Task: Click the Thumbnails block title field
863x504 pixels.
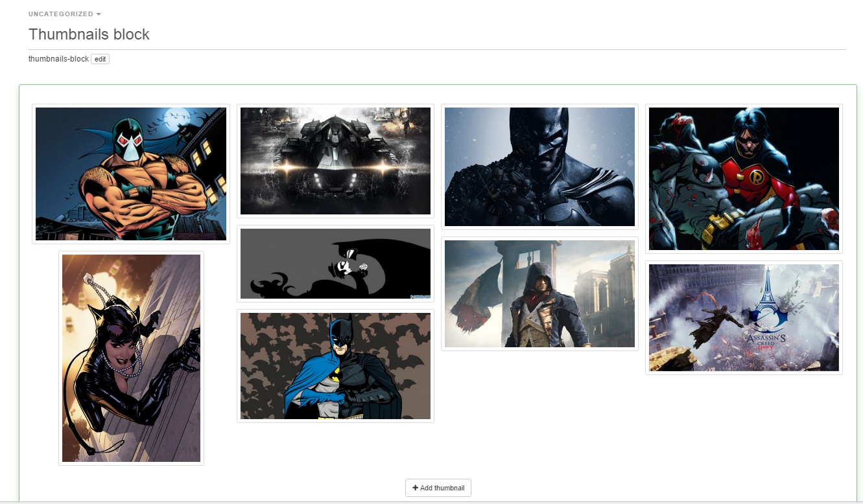Action: click(x=437, y=34)
